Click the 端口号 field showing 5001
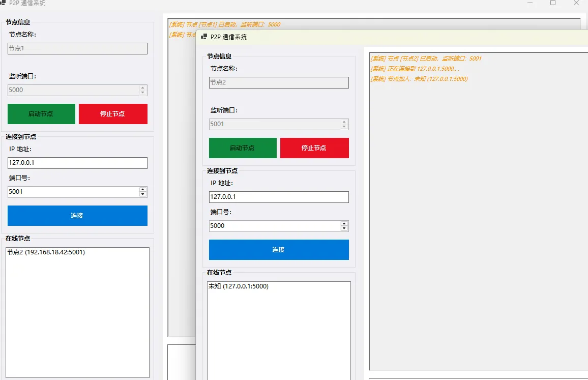The image size is (588, 380). [x=72, y=192]
